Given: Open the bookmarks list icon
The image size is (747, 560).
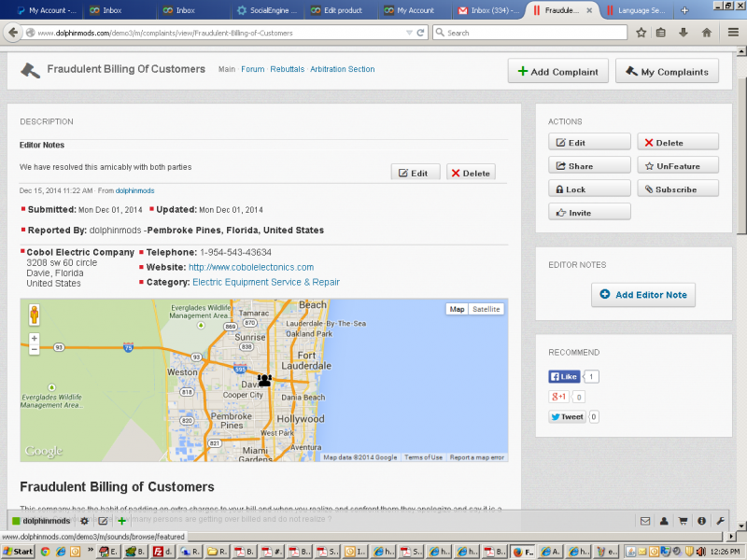Looking at the screenshot, I should [661, 33].
